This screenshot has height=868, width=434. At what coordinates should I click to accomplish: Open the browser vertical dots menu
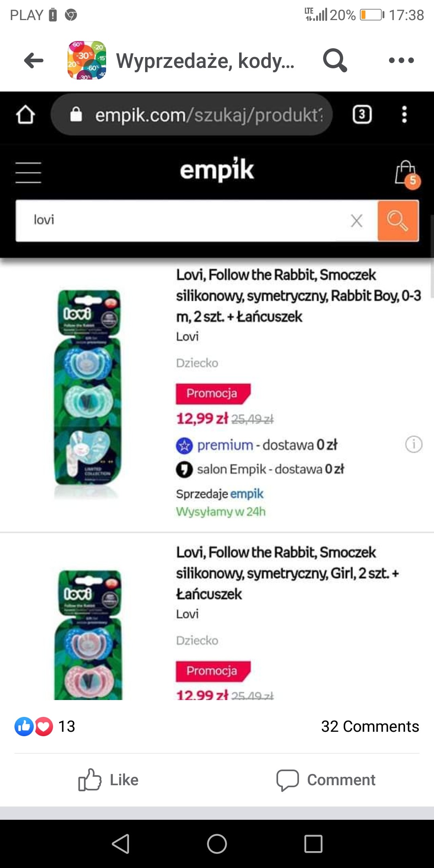click(x=404, y=115)
